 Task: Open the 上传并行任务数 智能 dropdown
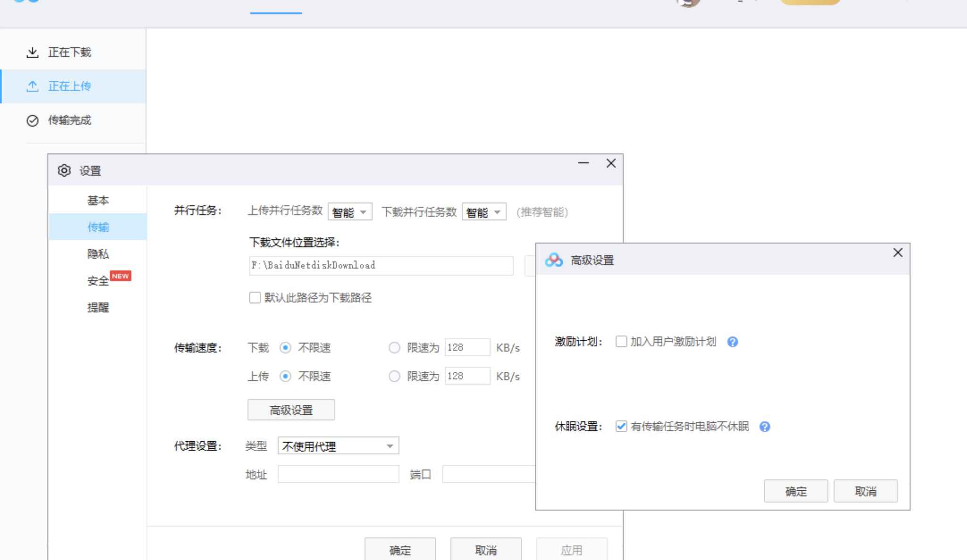click(350, 212)
